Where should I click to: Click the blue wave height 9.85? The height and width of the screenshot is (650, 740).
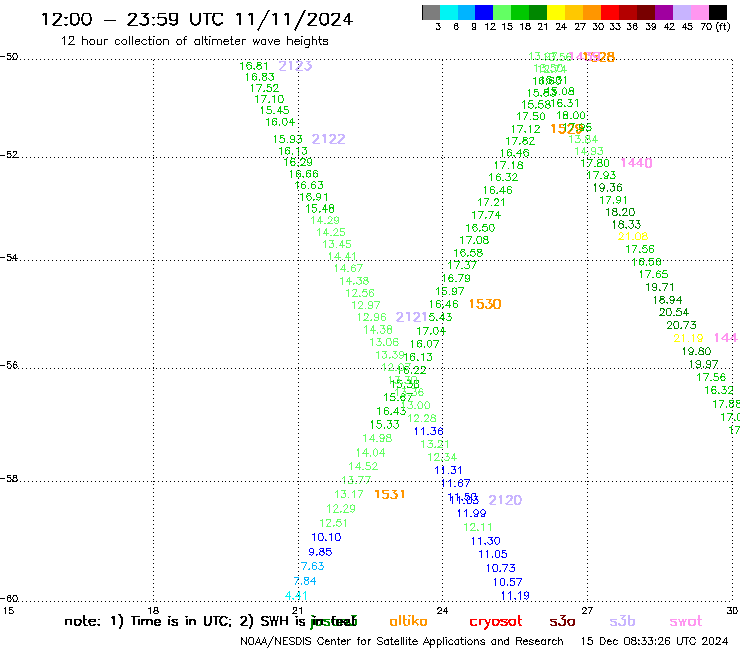320,552
